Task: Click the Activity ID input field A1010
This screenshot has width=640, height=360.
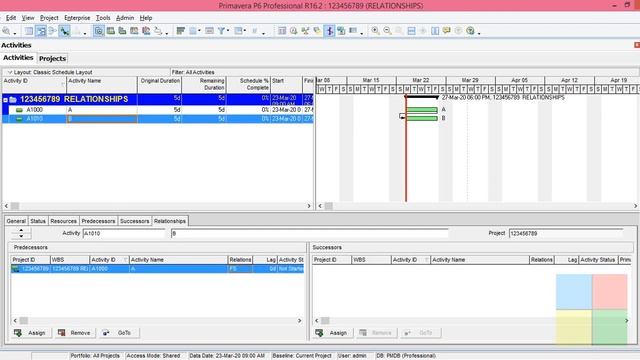Action: point(124,233)
